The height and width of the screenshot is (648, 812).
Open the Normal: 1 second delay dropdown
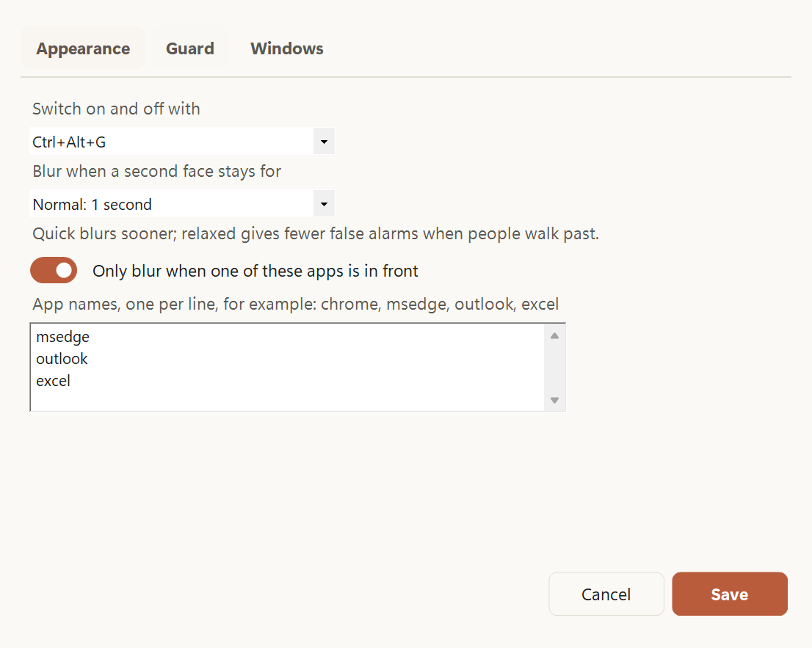point(182,203)
